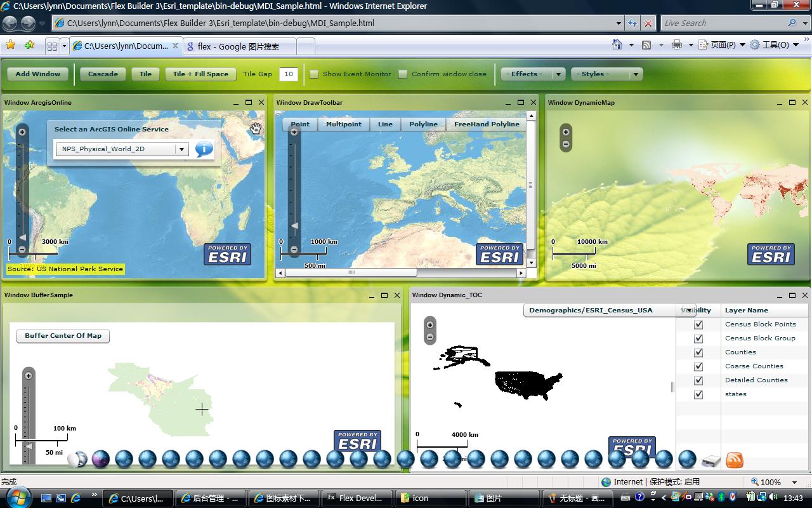This screenshot has width=812, height=508.
Task: Zoom out on the Dynamic_TOC map
Action: pyautogui.click(x=430, y=337)
